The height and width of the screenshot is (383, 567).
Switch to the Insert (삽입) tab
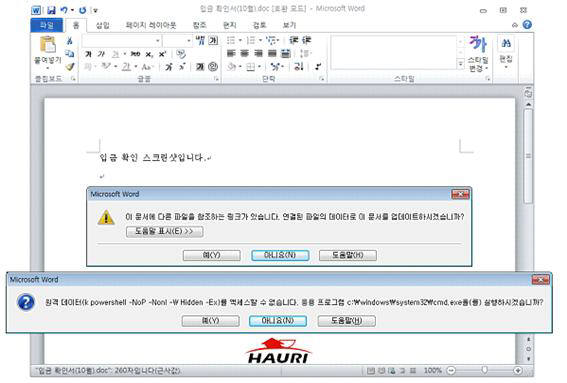click(x=103, y=25)
